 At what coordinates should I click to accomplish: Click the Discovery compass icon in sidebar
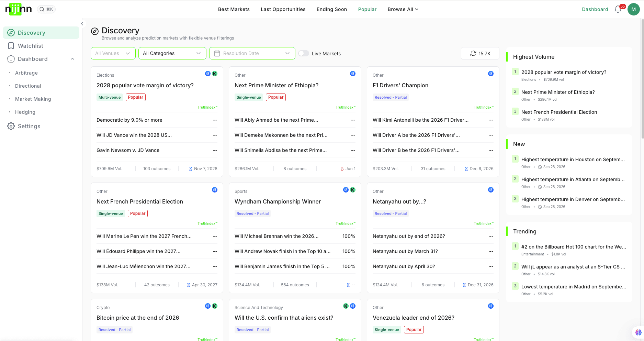[x=11, y=33]
